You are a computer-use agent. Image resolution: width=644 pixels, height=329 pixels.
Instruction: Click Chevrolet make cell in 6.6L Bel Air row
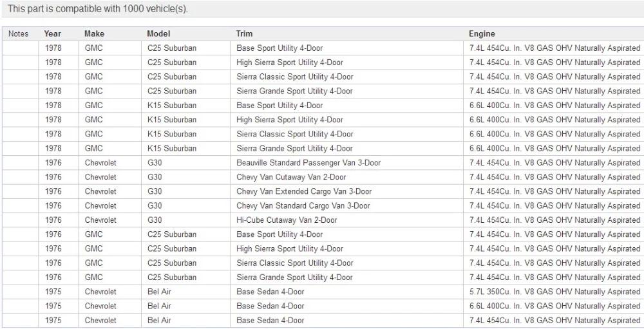click(110, 306)
